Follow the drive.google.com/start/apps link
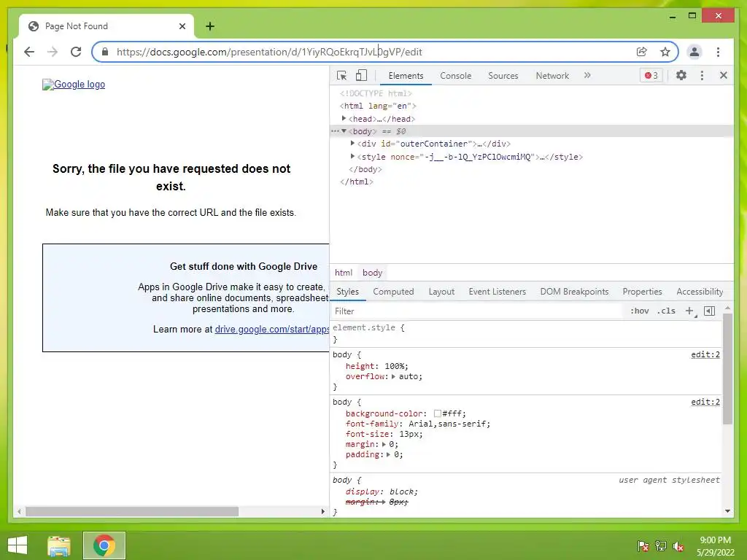 tap(271, 329)
